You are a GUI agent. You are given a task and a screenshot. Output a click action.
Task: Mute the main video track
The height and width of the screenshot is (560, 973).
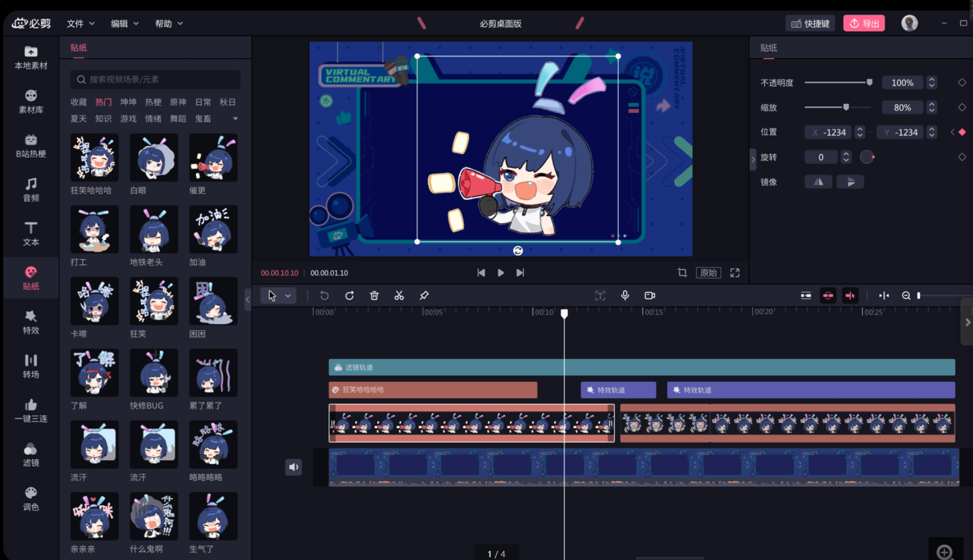293,467
